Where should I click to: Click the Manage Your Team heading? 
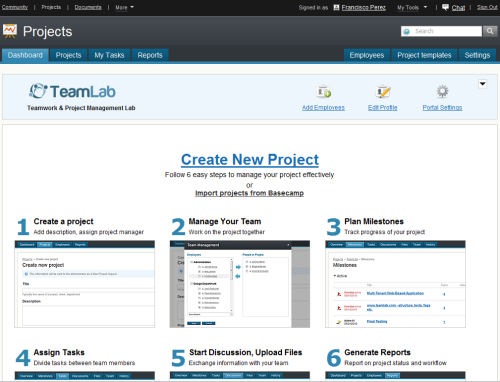click(x=225, y=221)
